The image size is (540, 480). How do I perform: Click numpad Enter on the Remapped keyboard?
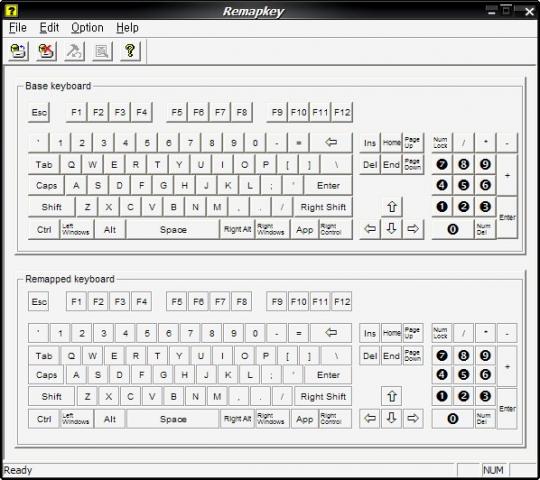click(507, 408)
